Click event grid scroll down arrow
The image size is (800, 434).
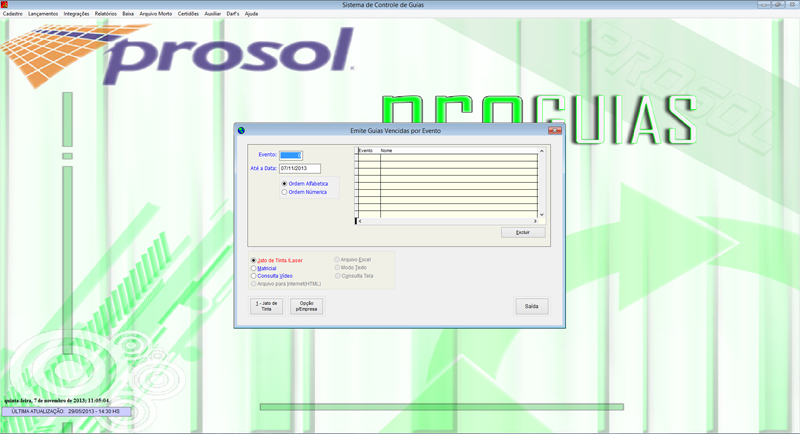click(x=542, y=215)
